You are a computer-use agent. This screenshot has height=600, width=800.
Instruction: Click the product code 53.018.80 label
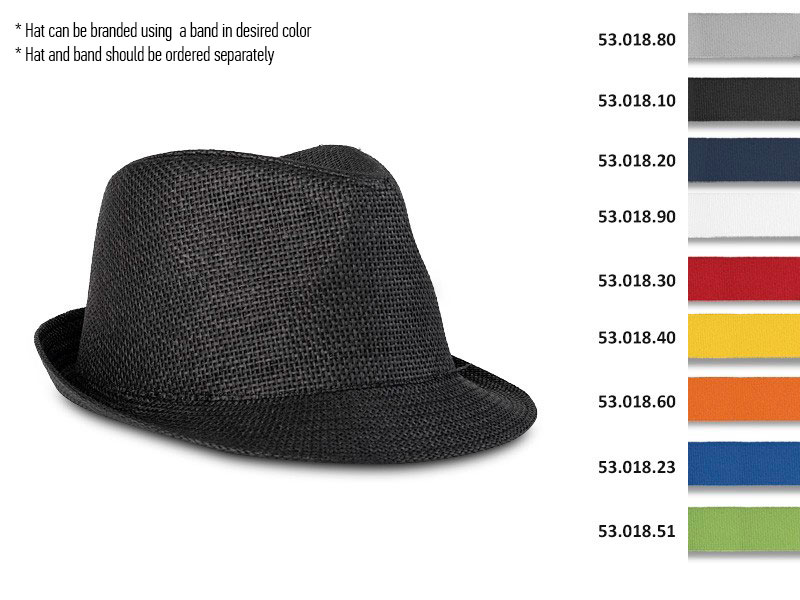[x=637, y=40]
